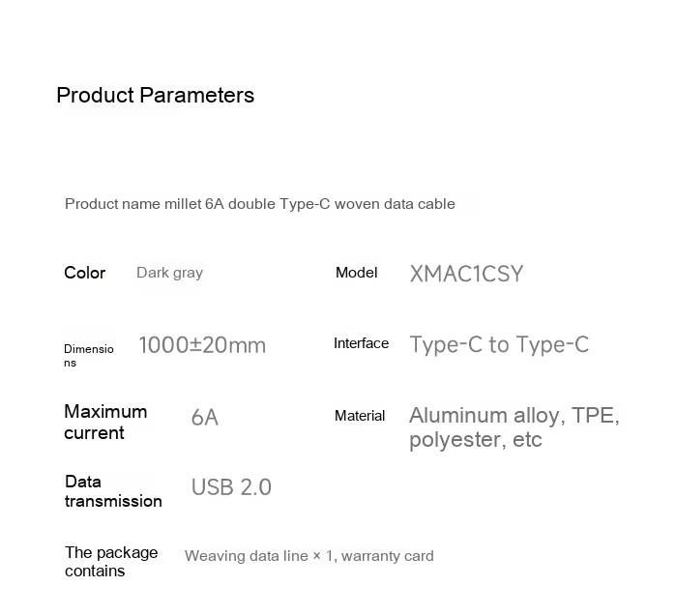
Task: Select the Weaving data line text
Action: coord(247,556)
